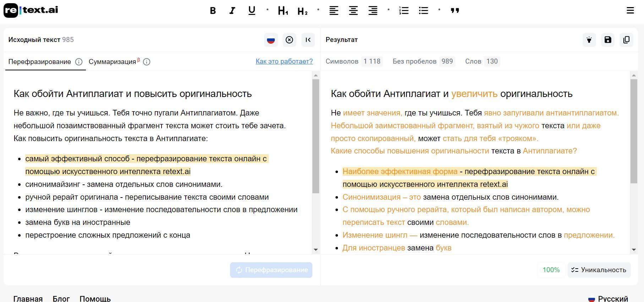Collapse the source text panel
This screenshot has height=302, width=644.
click(308, 40)
